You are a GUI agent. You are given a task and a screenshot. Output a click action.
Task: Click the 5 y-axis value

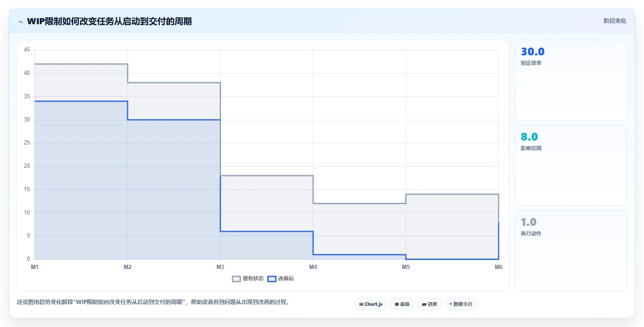[29, 236]
